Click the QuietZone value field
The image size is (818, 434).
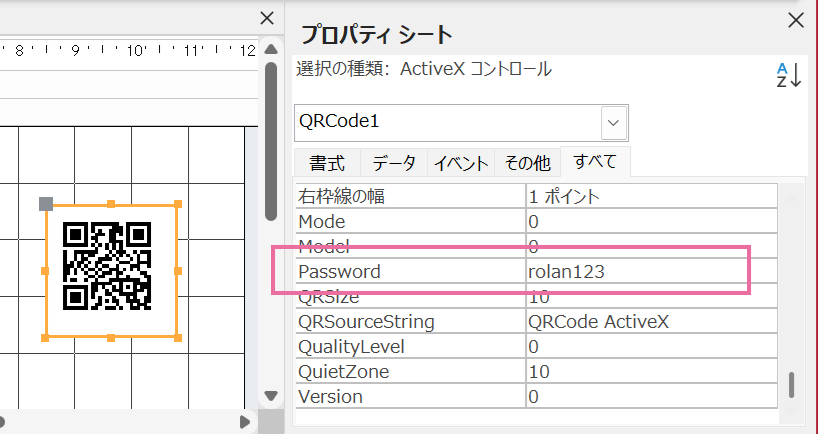coord(652,372)
